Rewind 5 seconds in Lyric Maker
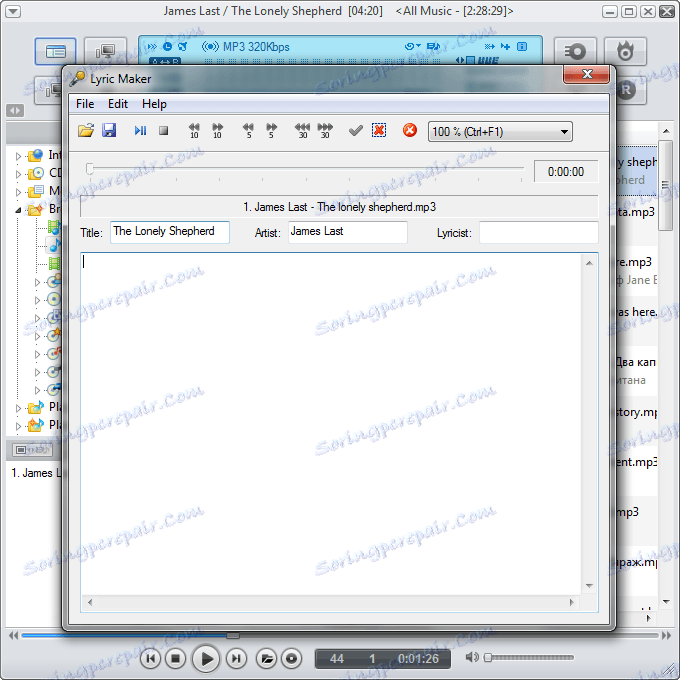Image resolution: width=680 pixels, height=680 pixels. [248, 131]
